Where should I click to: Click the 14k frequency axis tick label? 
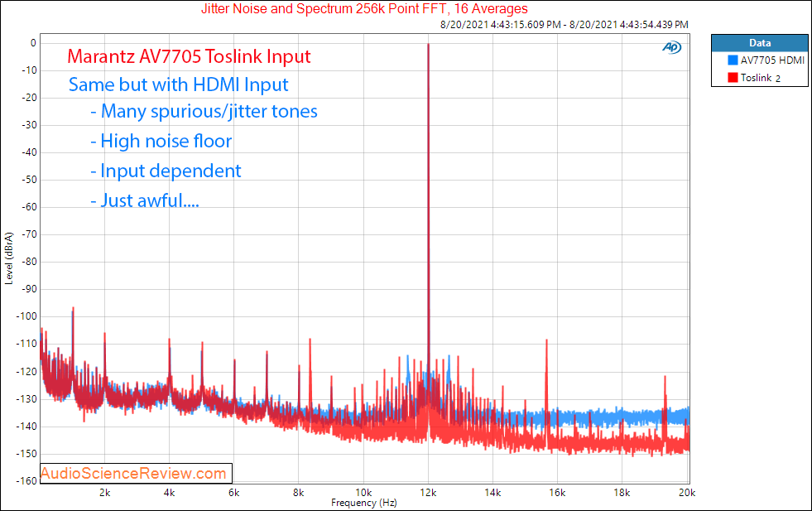(x=493, y=493)
